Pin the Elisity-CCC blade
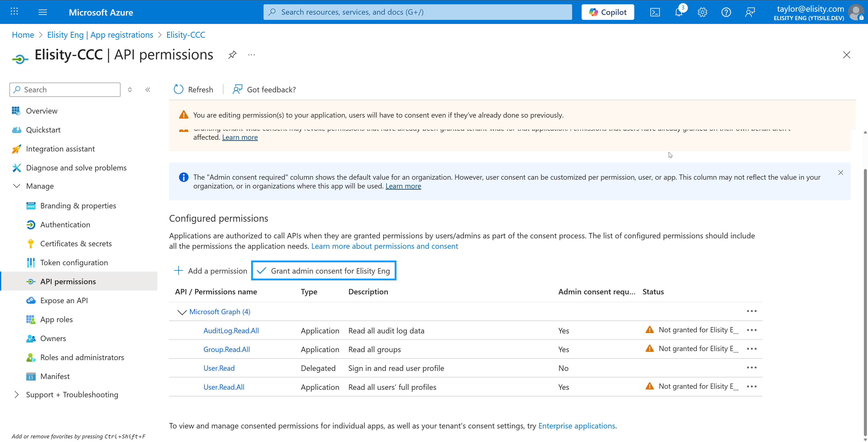The width and height of the screenshot is (868, 442). (x=232, y=55)
